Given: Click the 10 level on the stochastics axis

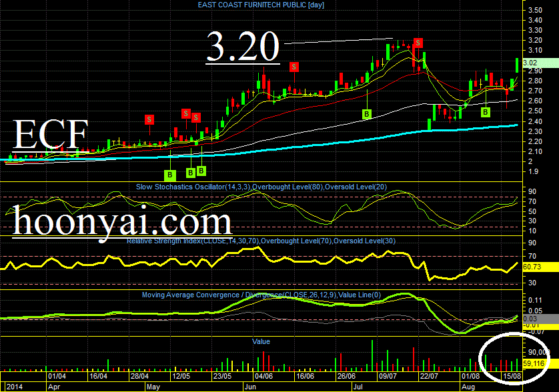Looking at the screenshot, I should click(x=532, y=231).
